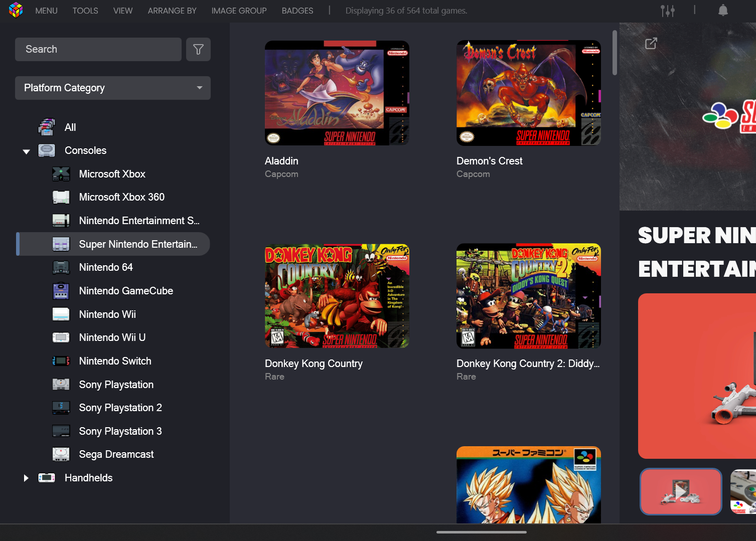Play the Super Nintendo video thumbnail

tap(681, 491)
